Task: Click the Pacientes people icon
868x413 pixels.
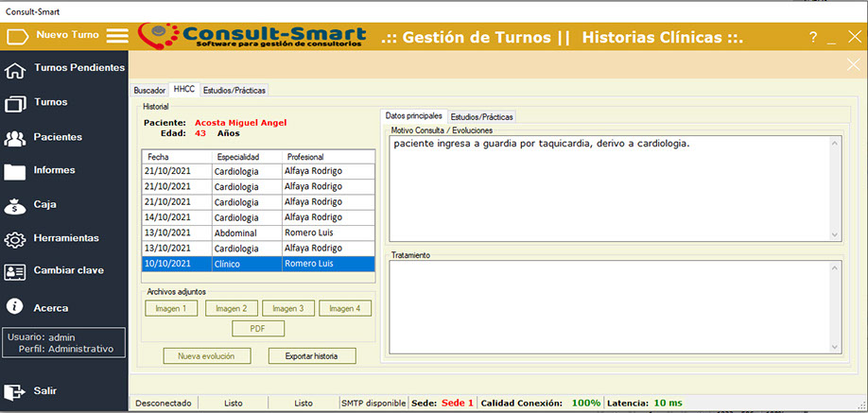Action: [x=15, y=138]
